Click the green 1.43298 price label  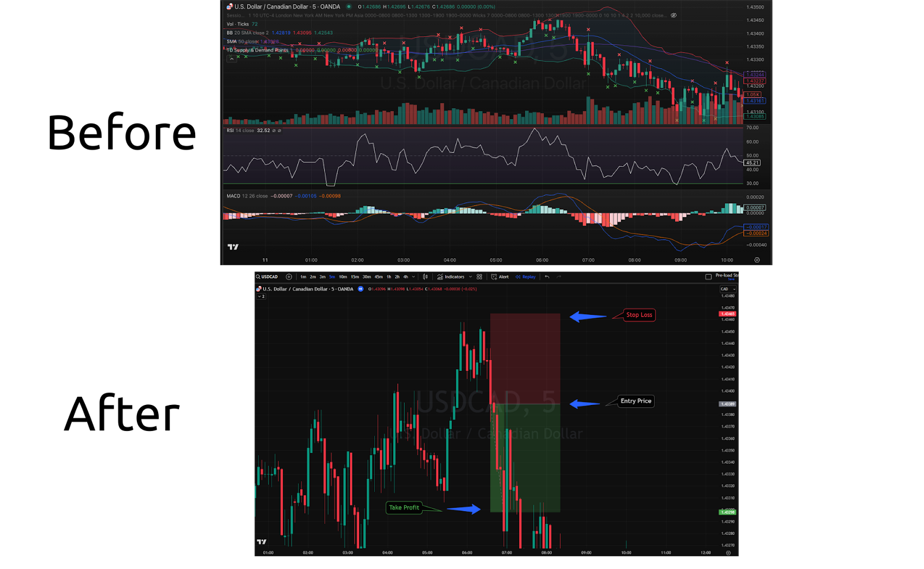point(727,512)
